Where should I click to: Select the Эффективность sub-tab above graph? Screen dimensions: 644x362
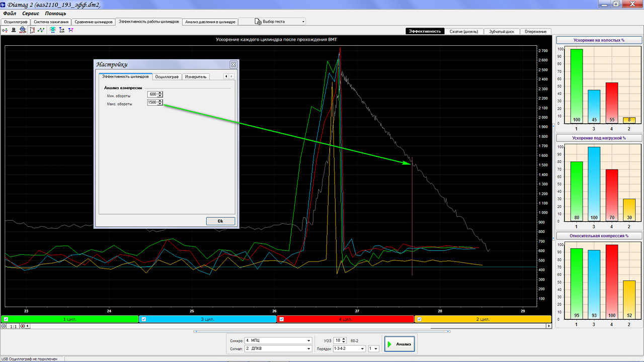(425, 31)
